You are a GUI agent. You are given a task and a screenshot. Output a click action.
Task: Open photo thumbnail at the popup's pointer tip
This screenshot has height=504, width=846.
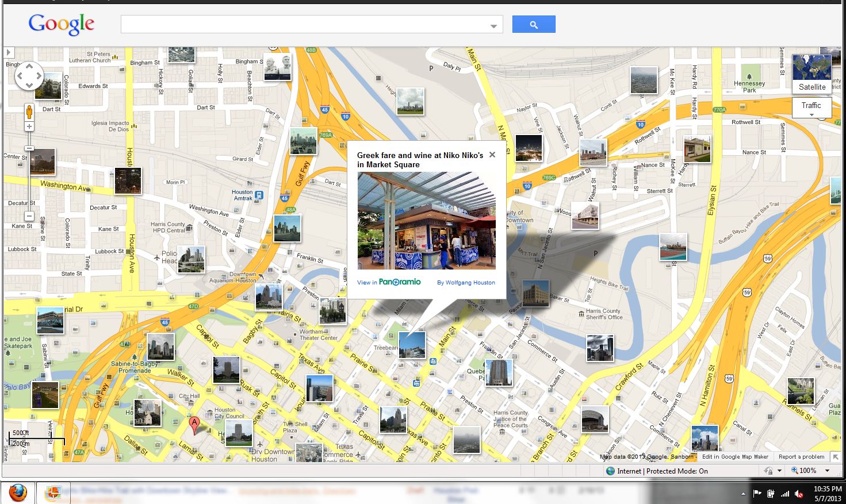(x=412, y=345)
